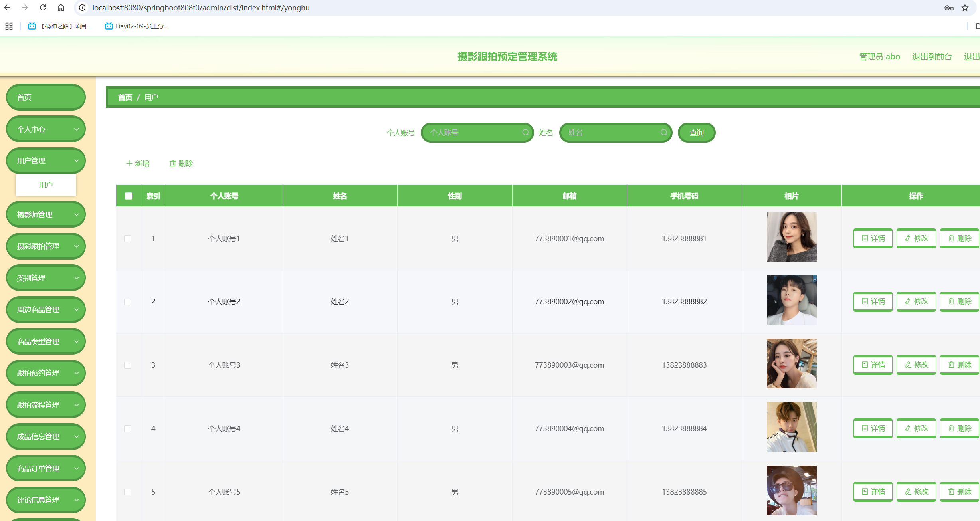This screenshot has height=521, width=980.
Task: Open the 【码神之路】项目 bookmark
Action: tap(60, 26)
